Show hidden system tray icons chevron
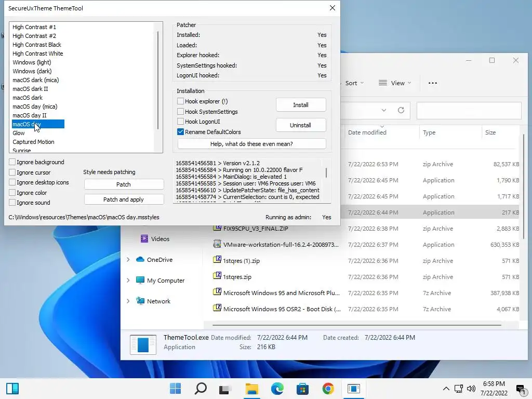The width and height of the screenshot is (532, 399). pos(446,389)
